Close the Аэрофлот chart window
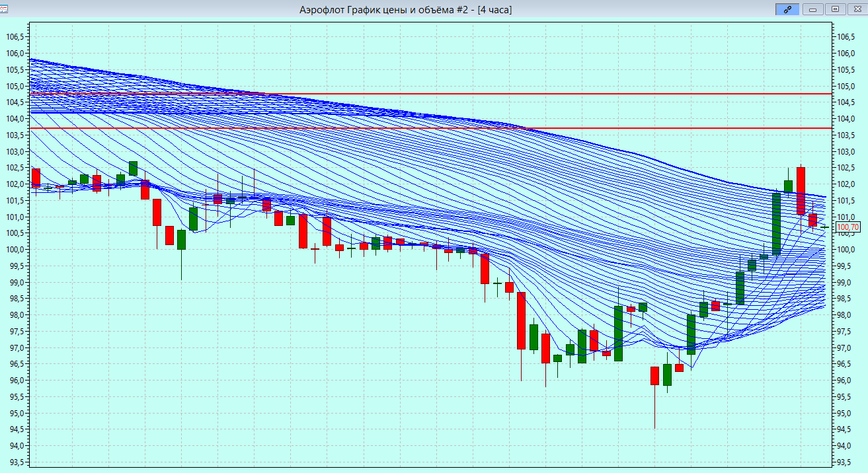868x473 pixels. pyautogui.click(x=856, y=9)
